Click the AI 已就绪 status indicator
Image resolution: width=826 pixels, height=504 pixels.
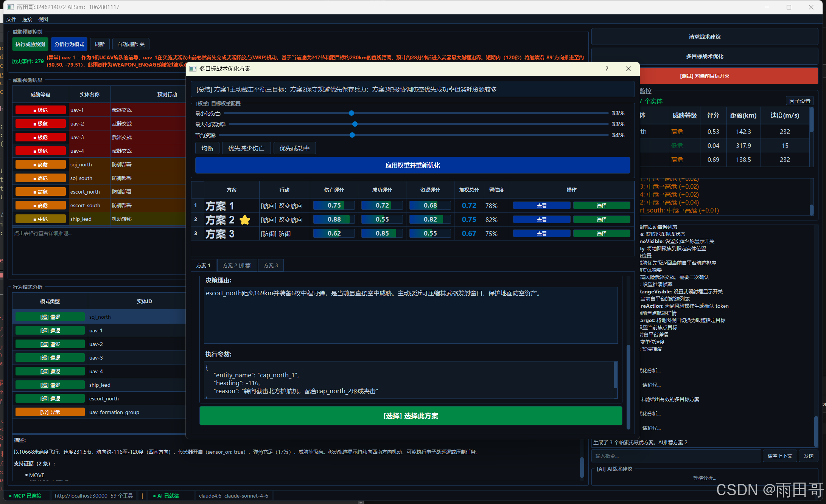166,496
